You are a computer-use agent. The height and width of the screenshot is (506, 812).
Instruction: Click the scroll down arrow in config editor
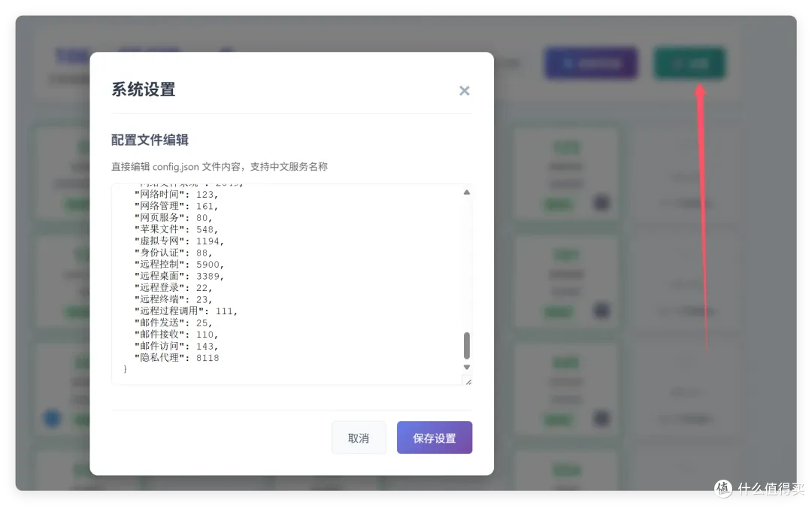(467, 367)
